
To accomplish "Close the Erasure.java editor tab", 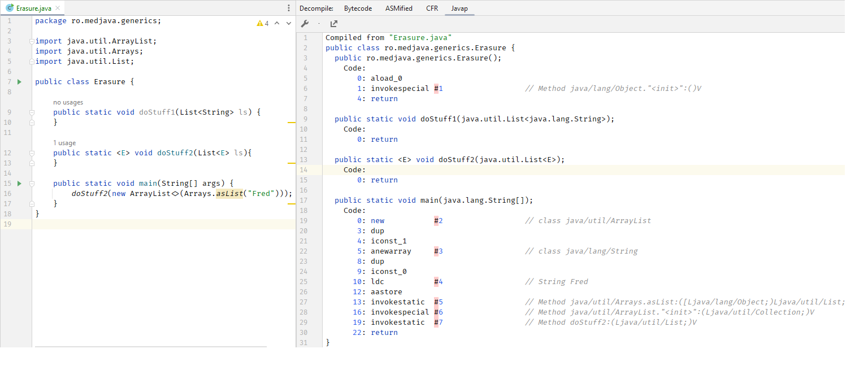I will click(x=58, y=8).
